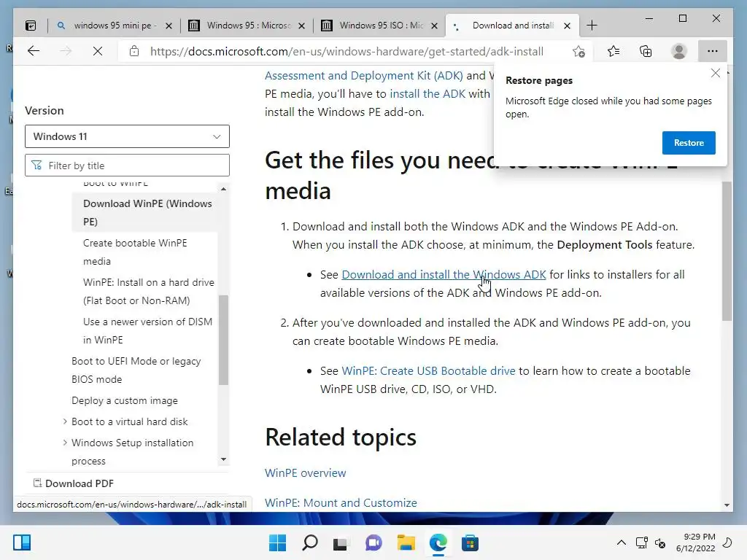Add this page to favorites

pyautogui.click(x=578, y=52)
